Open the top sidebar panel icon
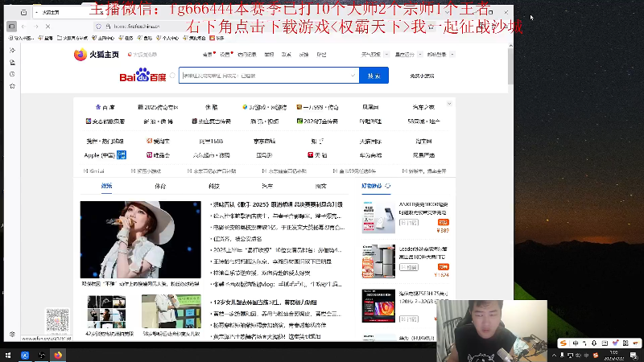The width and height of the screenshot is (644, 362). pos(12,50)
